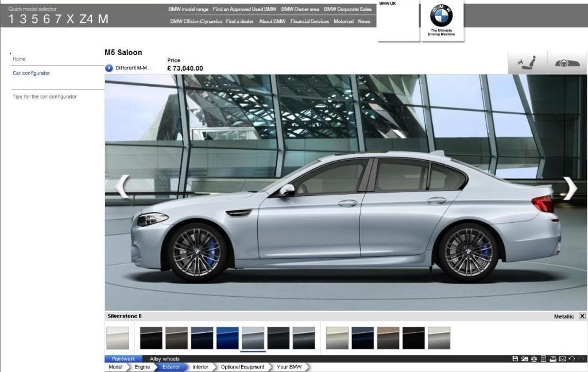Image resolution: width=588 pixels, height=372 pixels.
Task: Choose the light champagne swatch starting the last group
Action: tap(337, 338)
